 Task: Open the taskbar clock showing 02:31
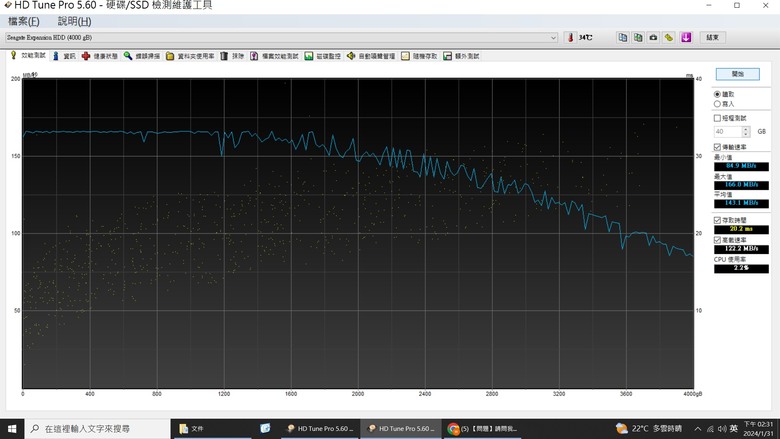pyautogui.click(x=759, y=429)
